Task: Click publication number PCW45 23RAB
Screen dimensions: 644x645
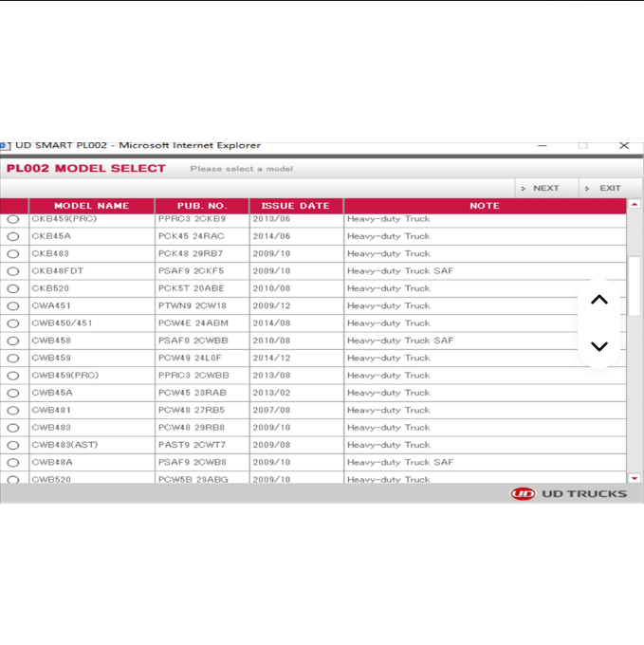Action: [x=193, y=393]
